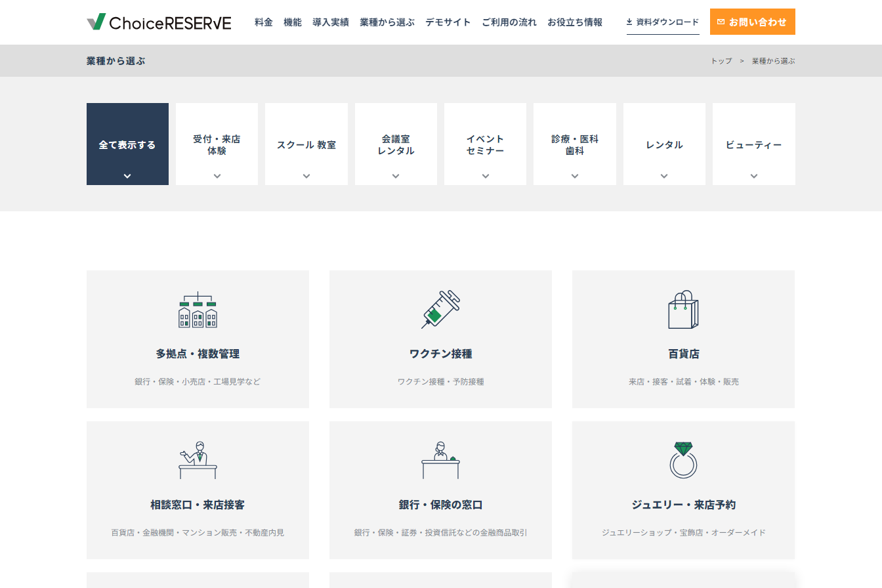Open the デモサイト navigation link

pyautogui.click(x=448, y=22)
